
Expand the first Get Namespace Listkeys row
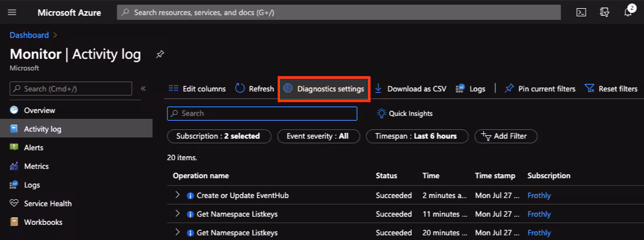[178, 214]
